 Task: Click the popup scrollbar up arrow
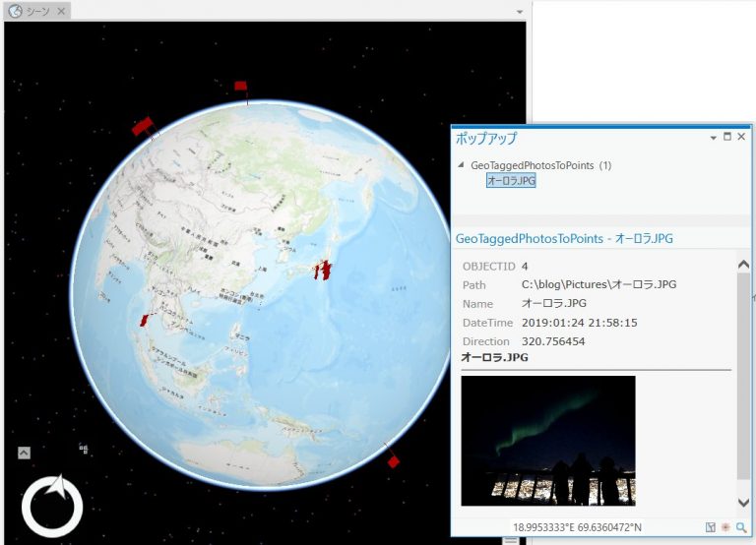tap(743, 264)
